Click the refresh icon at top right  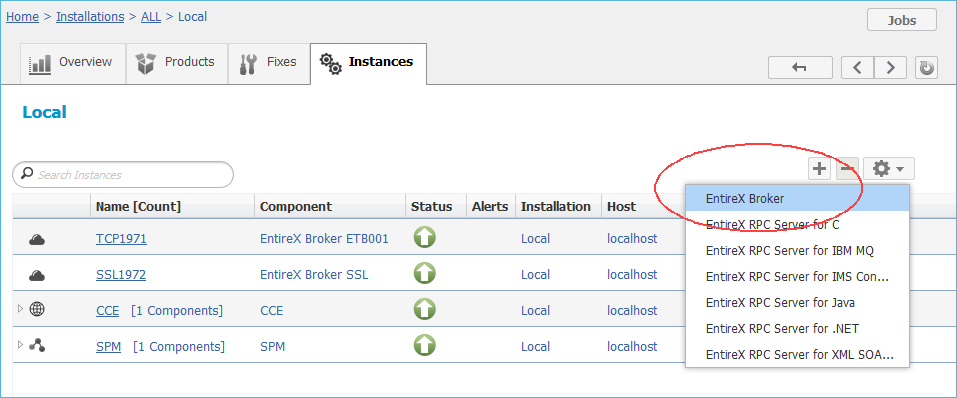(x=926, y=68)
